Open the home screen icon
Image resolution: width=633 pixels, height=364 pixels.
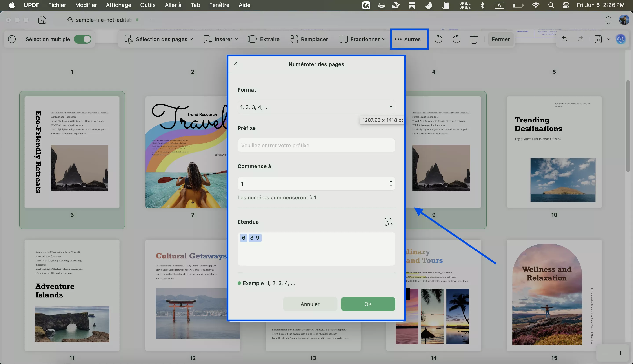point(42,20)
